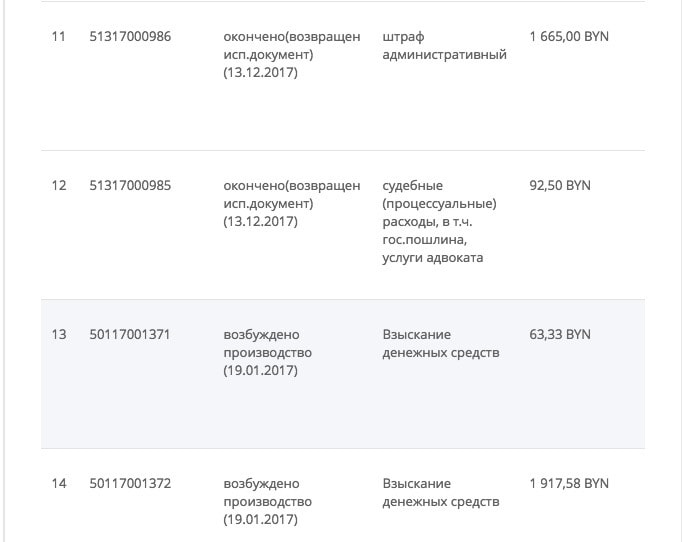This screenshot has height=542, width=682.
Task: Select the amount 1 917,58 BYN
Action: (x=568, y=484)
